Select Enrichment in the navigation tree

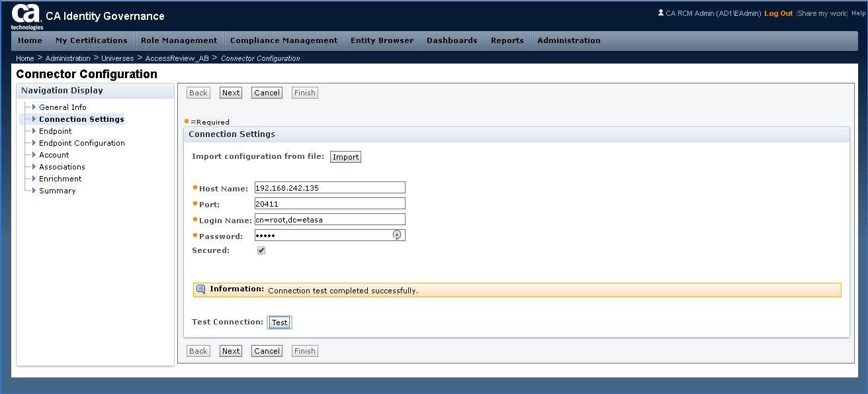coord(60,179)
